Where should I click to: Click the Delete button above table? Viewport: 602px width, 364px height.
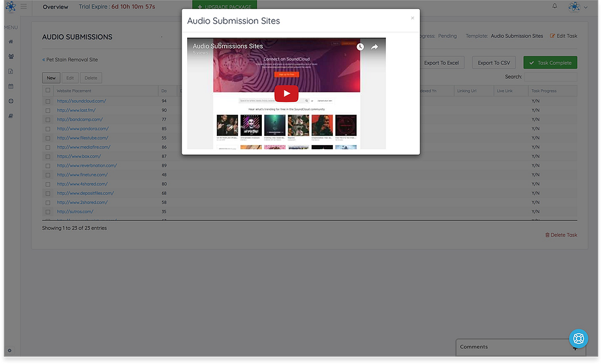[91, 78]
